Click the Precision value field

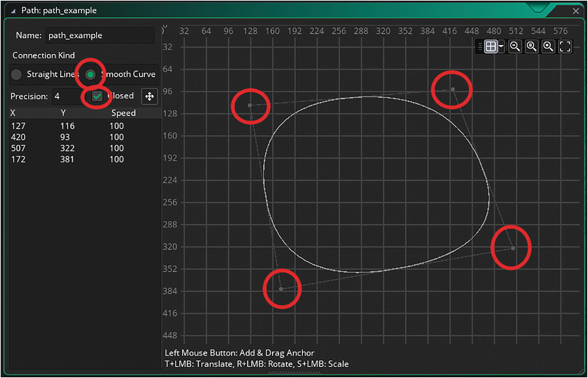pyautogui.click(x=68, y=96)
